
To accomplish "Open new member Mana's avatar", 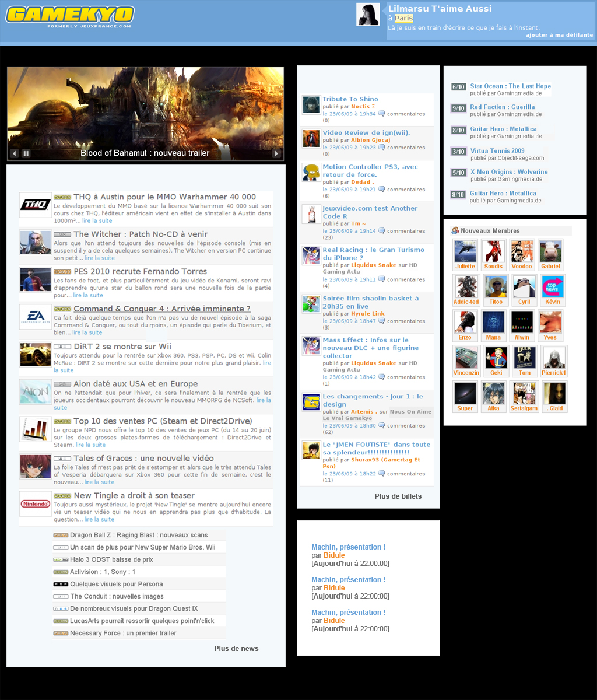I will [x=494, y=323].
